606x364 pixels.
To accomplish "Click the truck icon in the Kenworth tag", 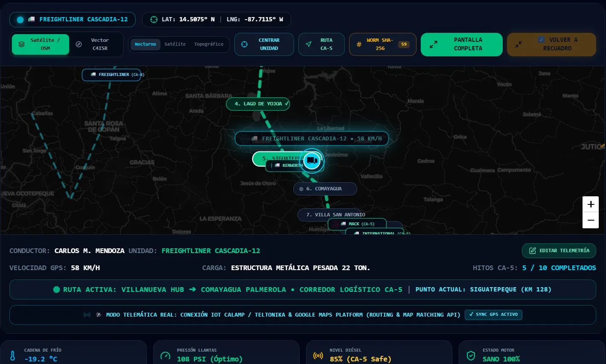I will (x=277, y=166).
